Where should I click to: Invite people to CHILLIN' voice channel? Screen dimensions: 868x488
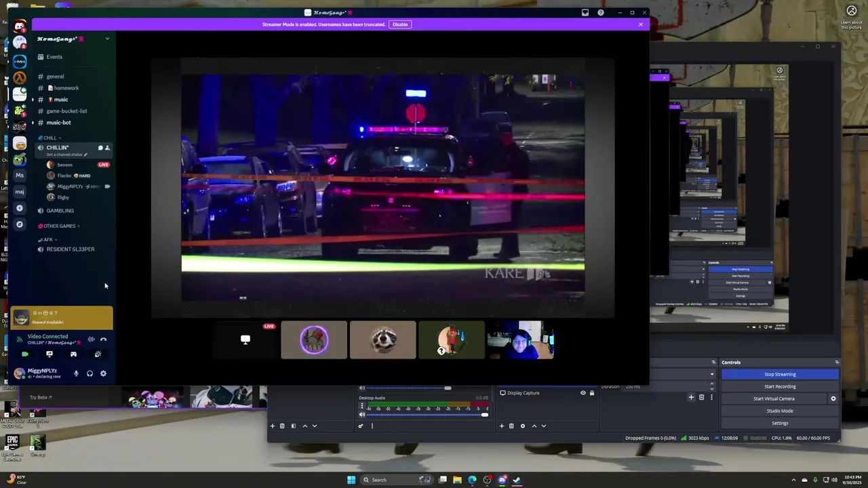[107, 148]
